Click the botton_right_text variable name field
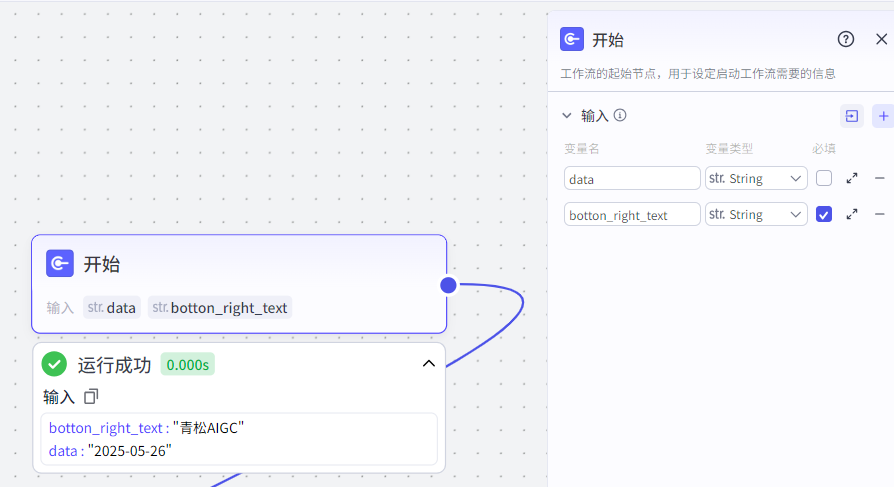894x487 pixels. (632, 214)
